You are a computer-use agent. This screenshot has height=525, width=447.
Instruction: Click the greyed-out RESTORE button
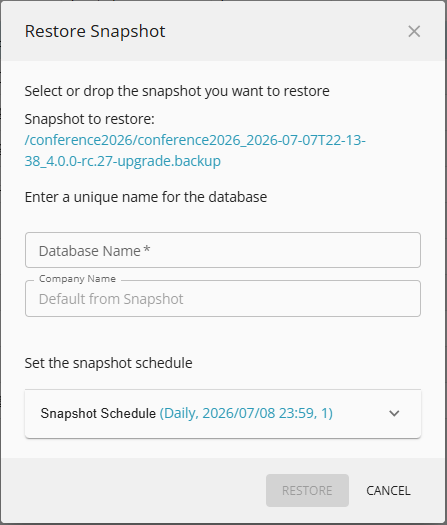point(307,491)
